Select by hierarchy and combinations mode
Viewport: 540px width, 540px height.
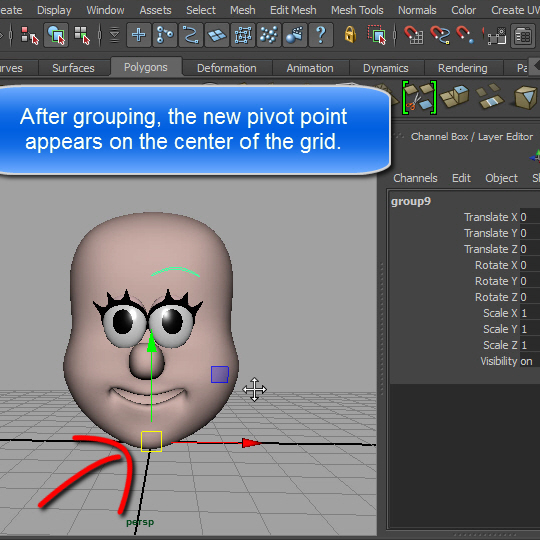30,35
